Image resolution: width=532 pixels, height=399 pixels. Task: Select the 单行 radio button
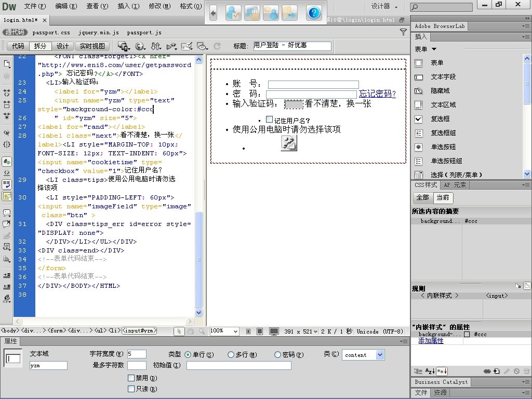pos(188,354)
